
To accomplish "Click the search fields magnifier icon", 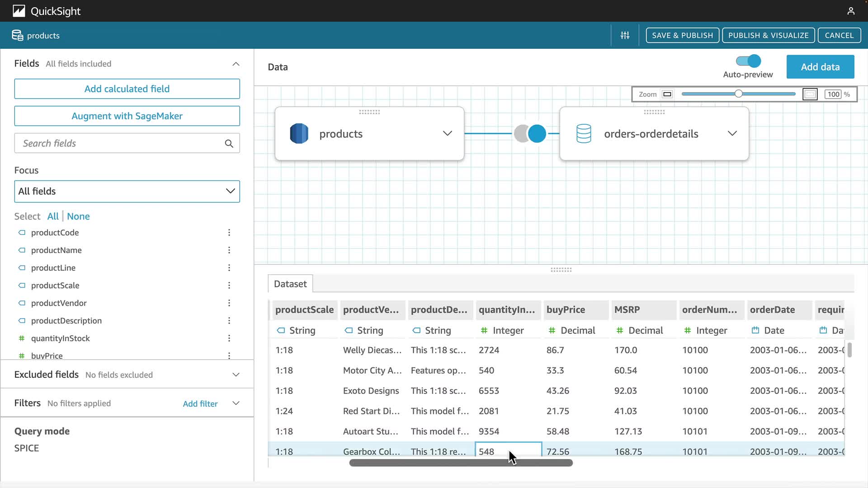I will point(229,143).
